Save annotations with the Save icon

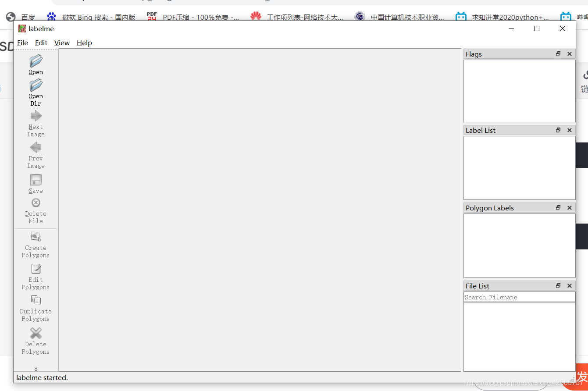point(36,180)
